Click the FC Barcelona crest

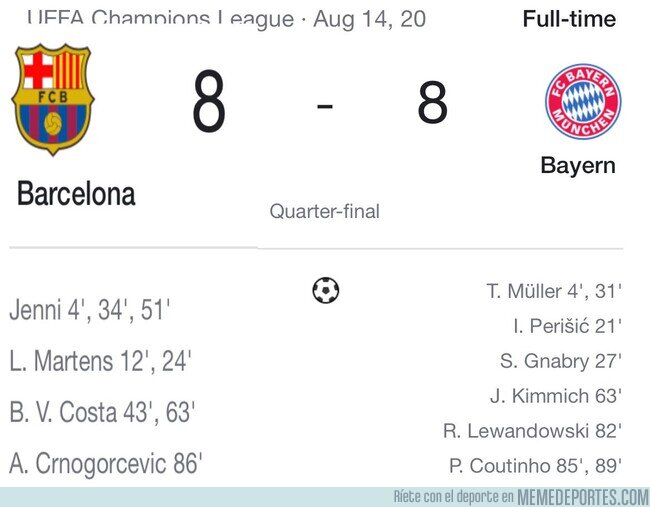click(53, 99)
